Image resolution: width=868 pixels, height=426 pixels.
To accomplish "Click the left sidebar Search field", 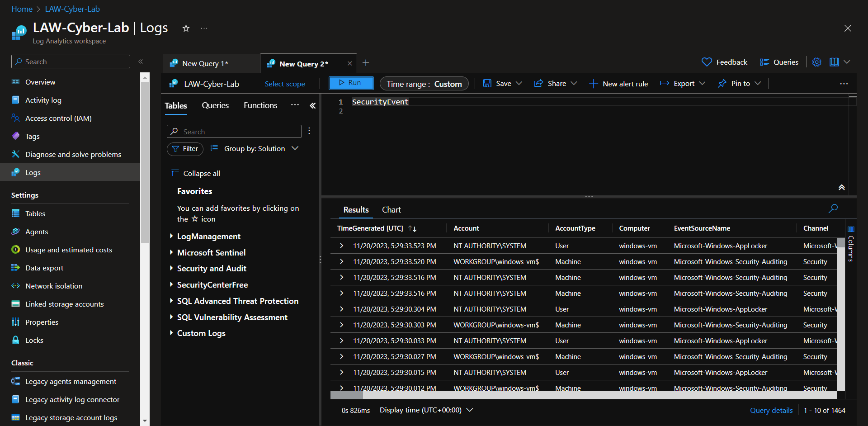I will click(71, 62).
